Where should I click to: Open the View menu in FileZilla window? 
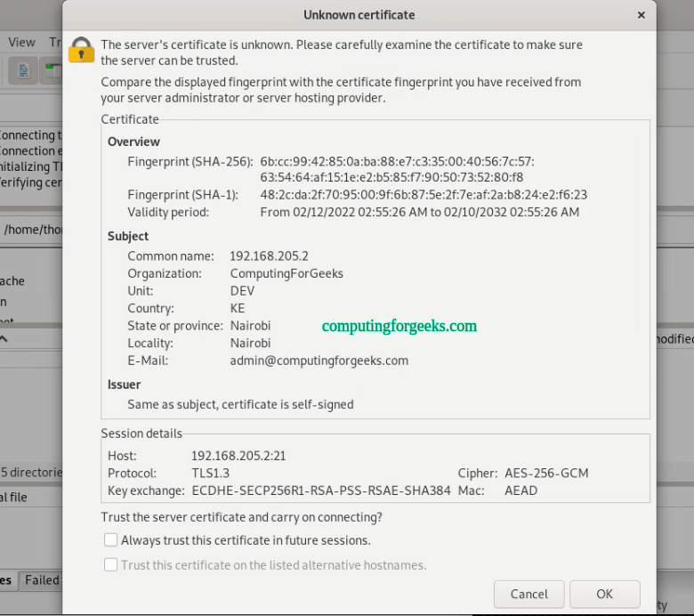(21, 42)
